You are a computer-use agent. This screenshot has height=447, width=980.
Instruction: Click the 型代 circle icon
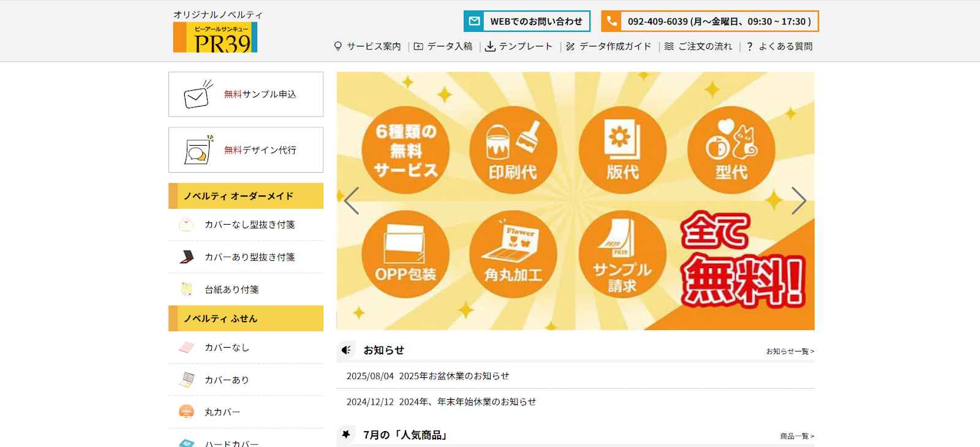(731, 150)
